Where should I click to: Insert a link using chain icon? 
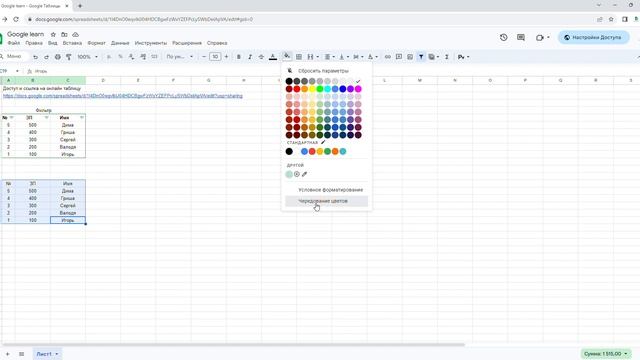coord(388,57)
